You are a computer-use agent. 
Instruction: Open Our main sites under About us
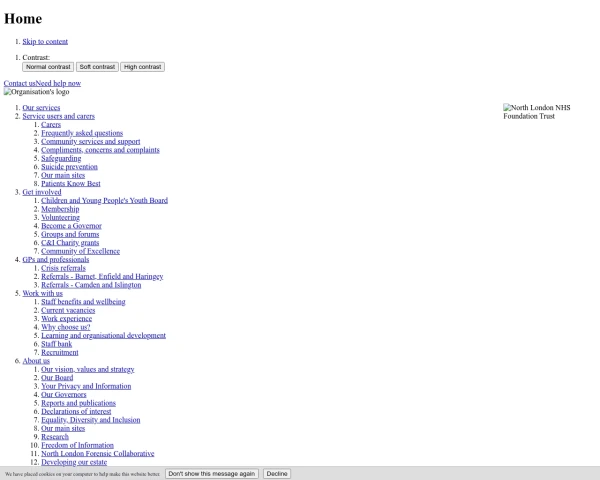pos(63,428)
